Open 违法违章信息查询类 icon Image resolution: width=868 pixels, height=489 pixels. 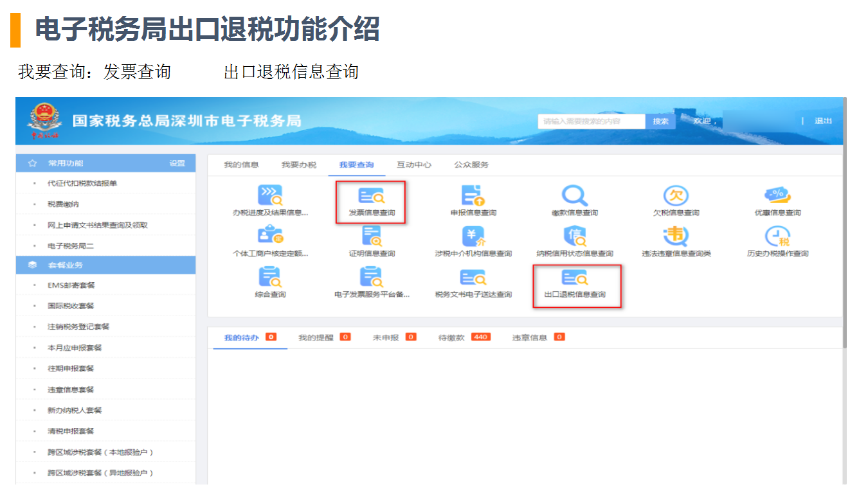[676, 236]
